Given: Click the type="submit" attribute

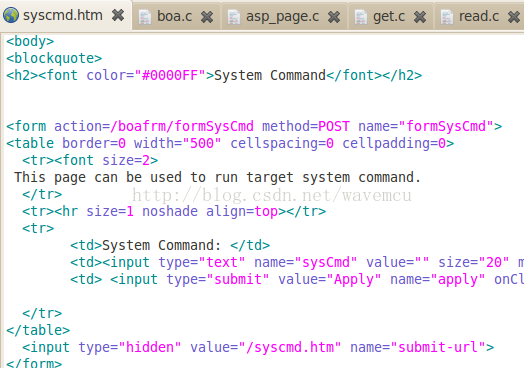Looking at the screenshot, I should coord(218,280).
